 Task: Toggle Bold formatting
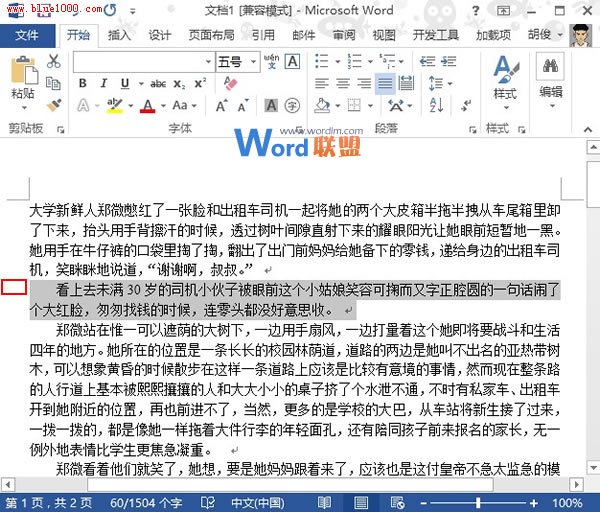coord(82,84)
